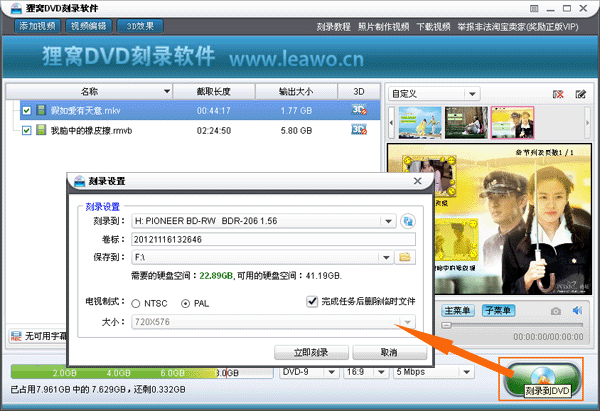Browse save folder with the folder icon

[405, 257]
